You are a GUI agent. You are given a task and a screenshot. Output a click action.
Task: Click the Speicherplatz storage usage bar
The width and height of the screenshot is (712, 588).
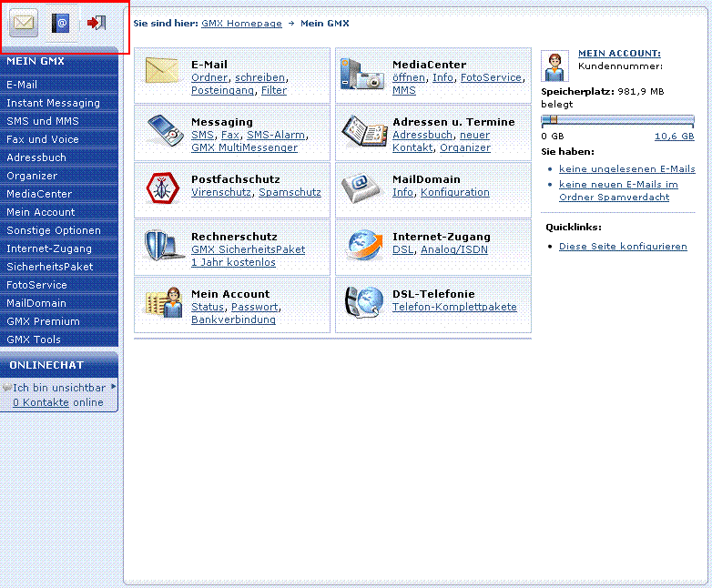[617, 120]
